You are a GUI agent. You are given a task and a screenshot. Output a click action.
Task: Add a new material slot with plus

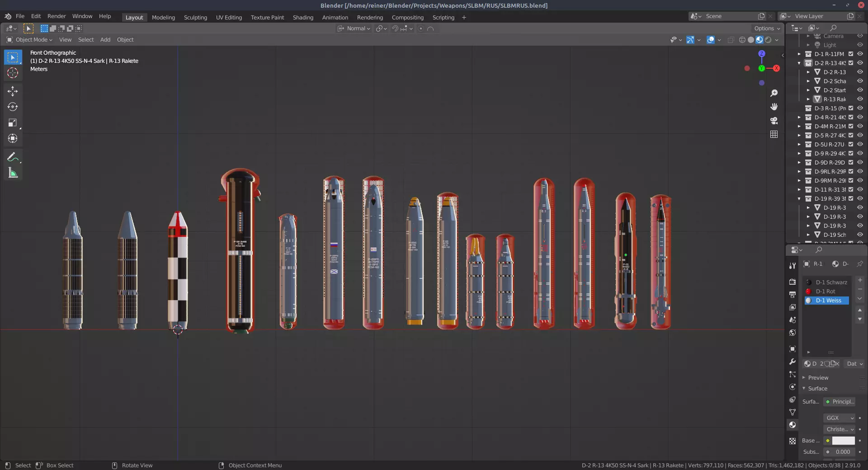point(860,281)
